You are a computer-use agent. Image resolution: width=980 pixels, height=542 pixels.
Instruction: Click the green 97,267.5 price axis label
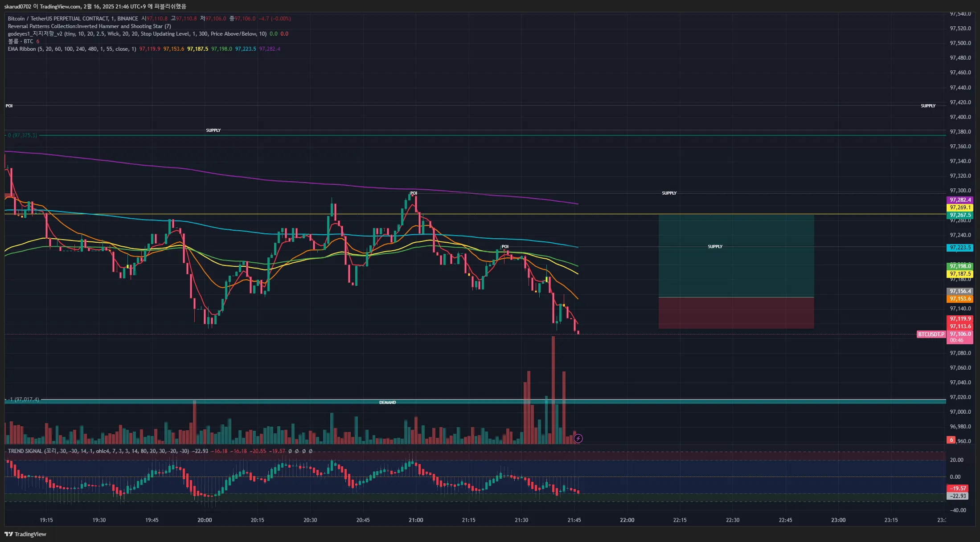coord(960,215)
